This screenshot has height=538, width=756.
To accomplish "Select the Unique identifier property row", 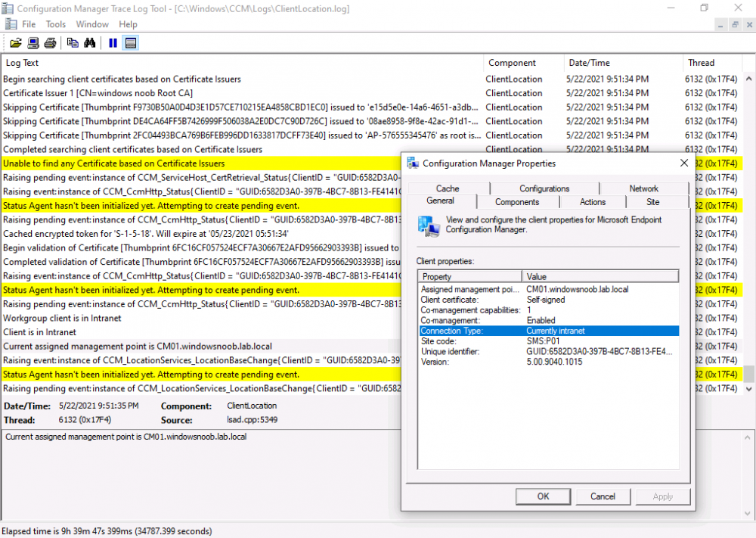I will [549, 352].
